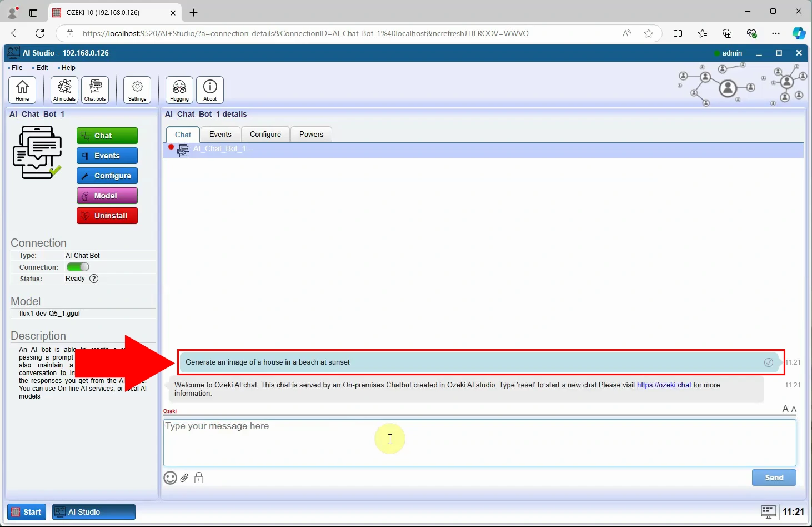Switch to the Powers tab

311,134
